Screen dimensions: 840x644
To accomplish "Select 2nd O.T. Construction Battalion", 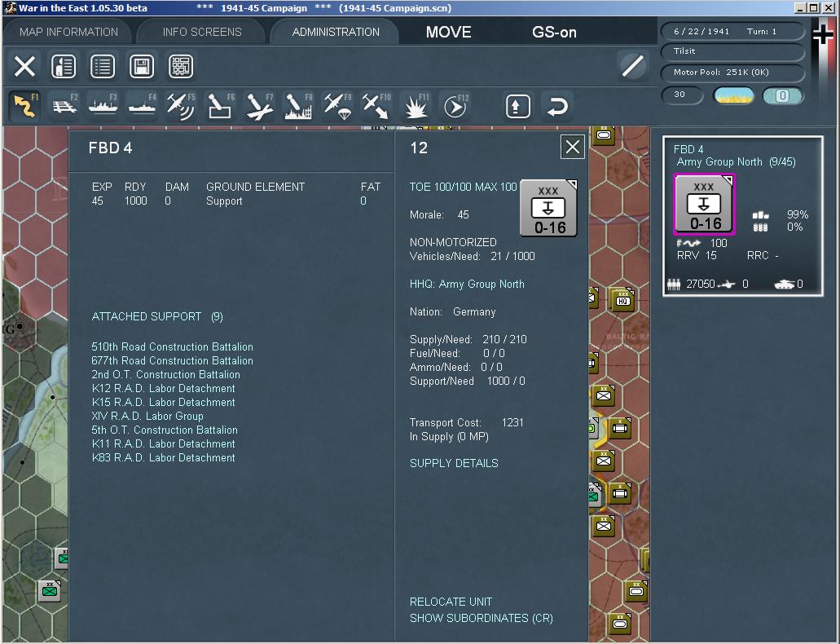I will 165,374.
